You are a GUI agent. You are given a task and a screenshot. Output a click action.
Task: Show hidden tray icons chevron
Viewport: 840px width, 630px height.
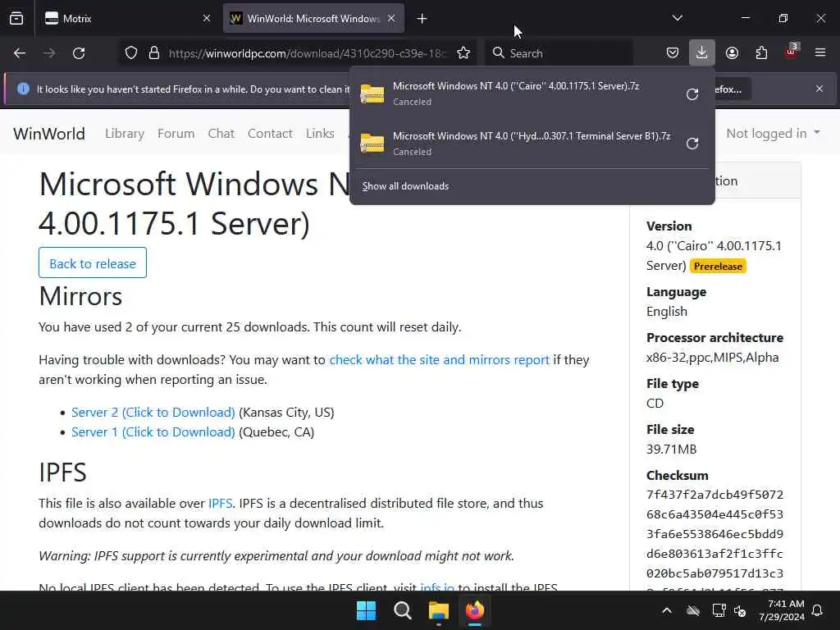[x=667, y=610]
